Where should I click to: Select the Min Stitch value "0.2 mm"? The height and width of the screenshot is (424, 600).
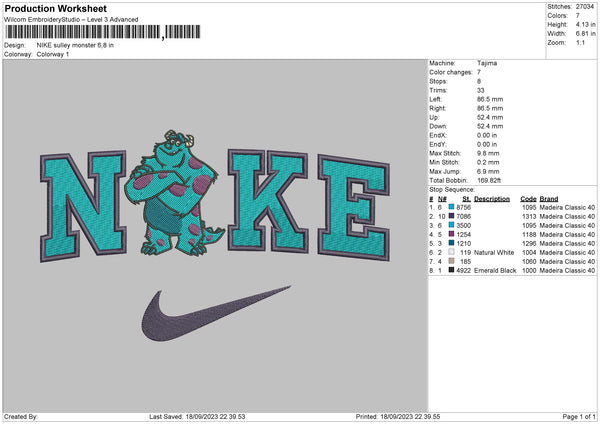488,162
